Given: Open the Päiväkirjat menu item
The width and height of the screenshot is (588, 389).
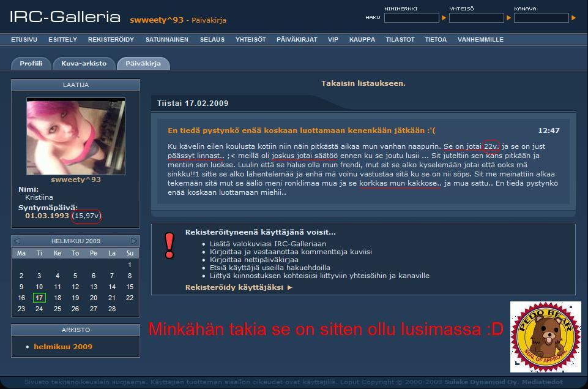Looking at the screenshot, I should coord(297,39).
